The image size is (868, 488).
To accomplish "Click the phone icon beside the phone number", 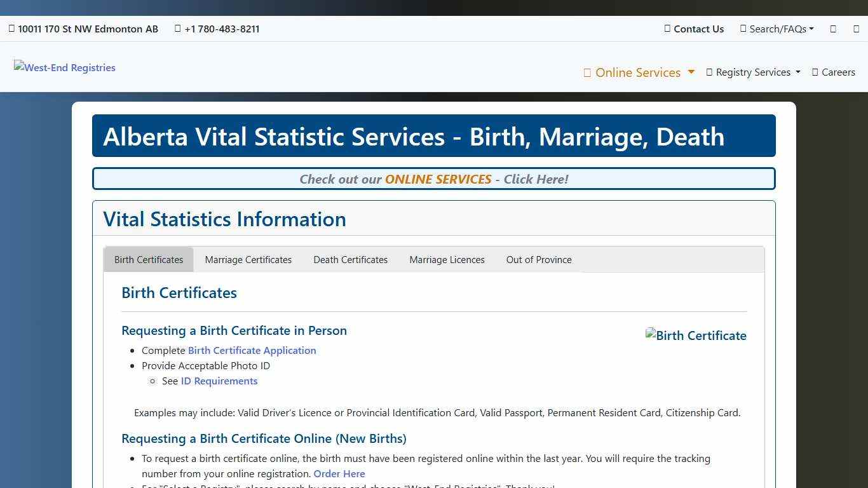I will [x=177, y=29].
